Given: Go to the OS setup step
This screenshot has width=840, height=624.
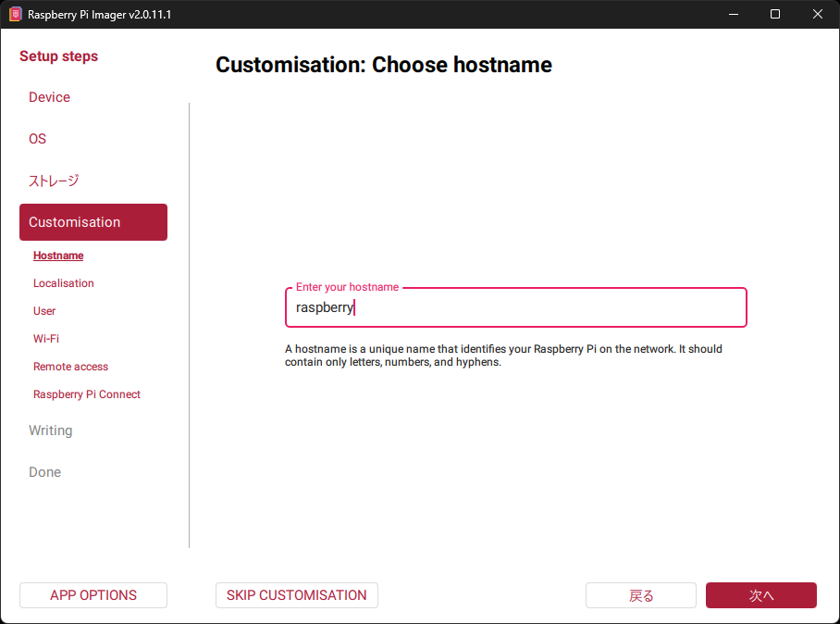Looking at the screenshot, I should (x=38, y=139).
